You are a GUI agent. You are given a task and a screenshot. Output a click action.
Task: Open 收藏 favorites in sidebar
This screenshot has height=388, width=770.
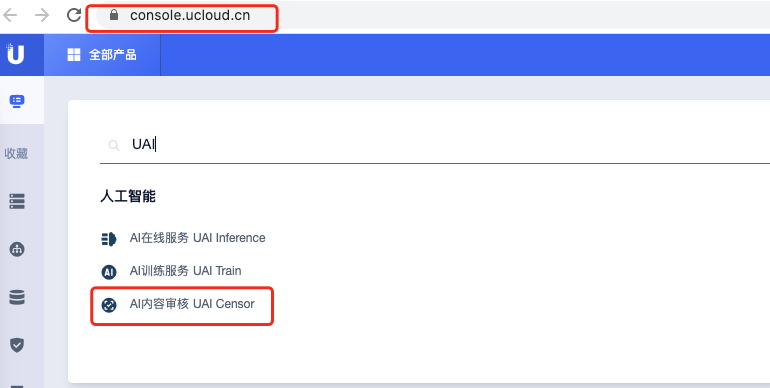point(16,154)
